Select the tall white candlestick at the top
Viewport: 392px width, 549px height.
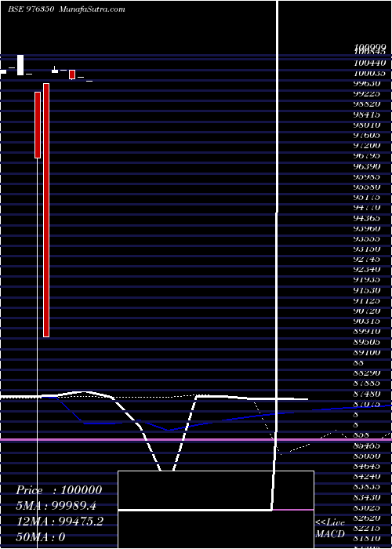(20, 65)
